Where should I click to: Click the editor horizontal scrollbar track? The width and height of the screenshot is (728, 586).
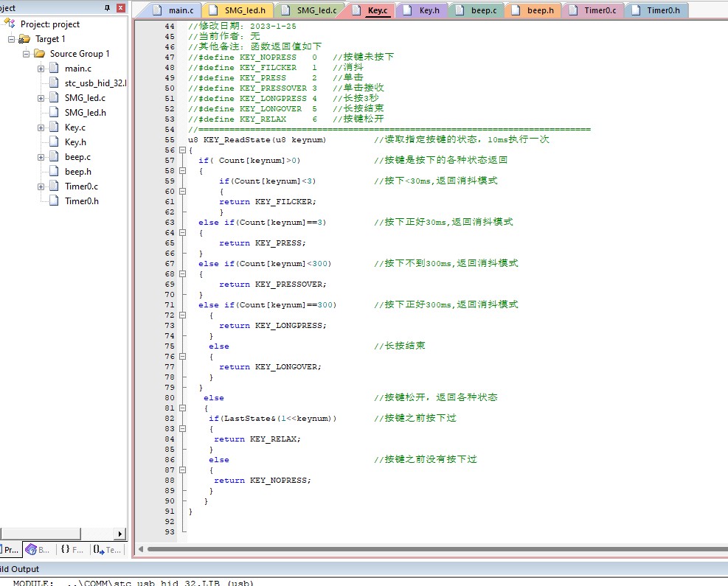[x=437, y=549]
